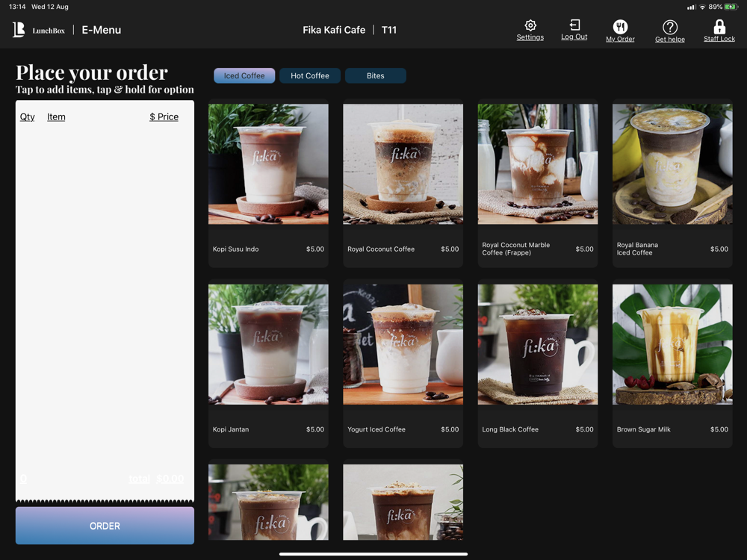Tap the Royal Banana Iced Coffee label
This screenshot has width=747, height=560.
click(x=637, y=249)
